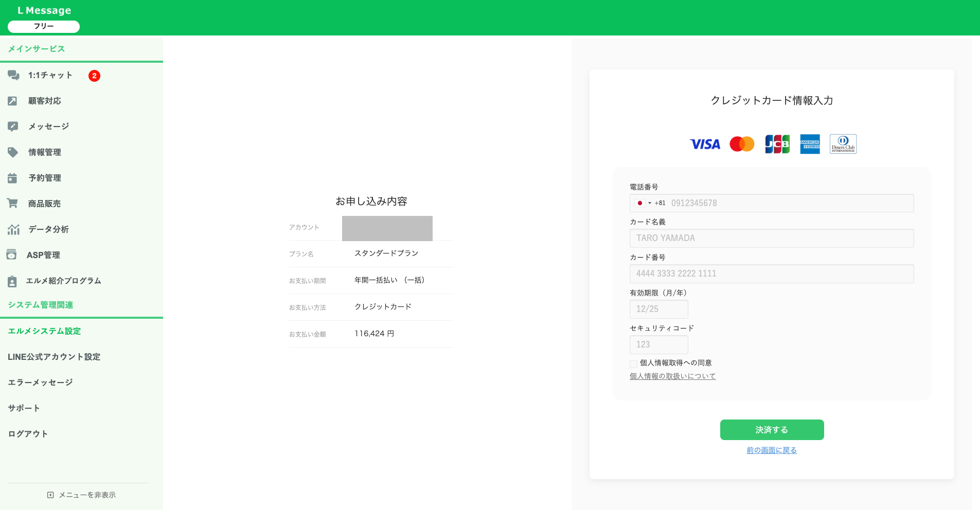Click the L Message logo
Screen dimensions: 980x510
(44, 10)
